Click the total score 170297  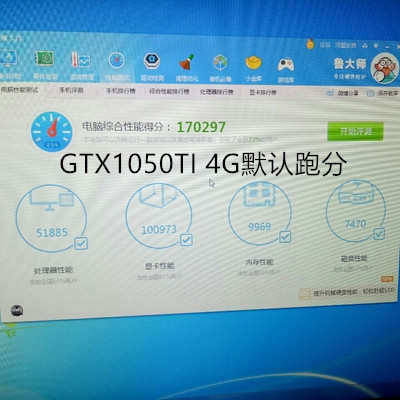[201, 127]
